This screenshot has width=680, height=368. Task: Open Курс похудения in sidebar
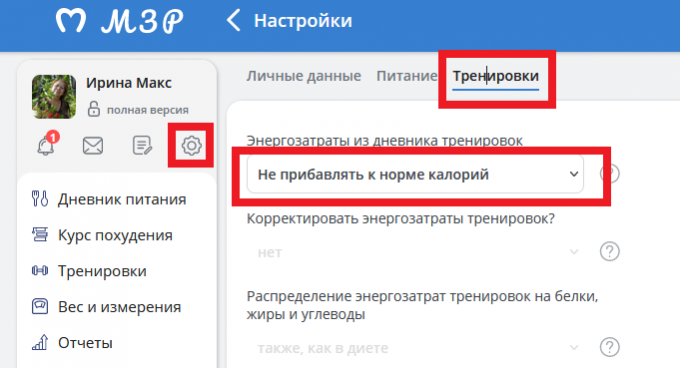click(102, 235)
